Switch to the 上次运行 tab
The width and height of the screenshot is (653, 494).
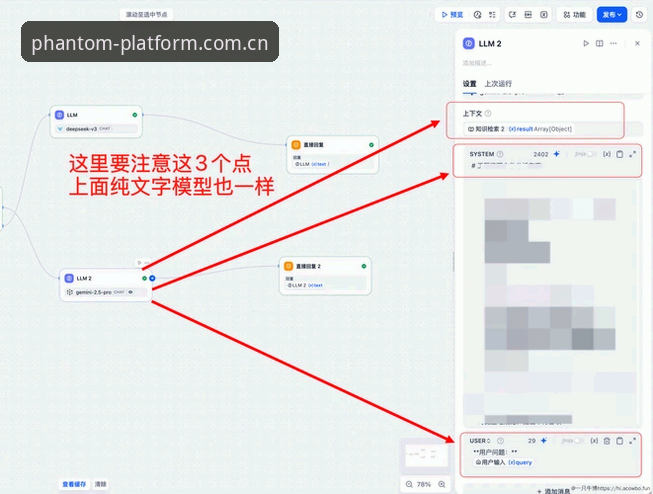pyautogui.click(x=498, y=84)
